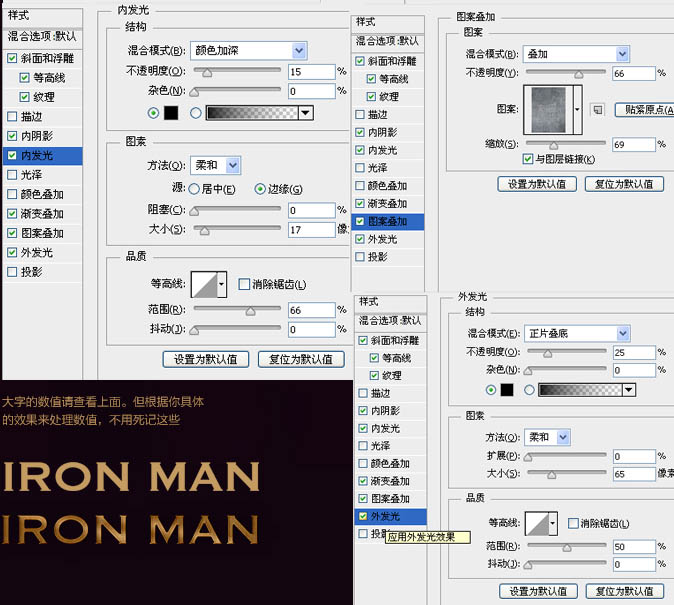Click the black color swatch in Outer Glow
The height and width of the screenshot is (605, 674).
click(507, 390)
